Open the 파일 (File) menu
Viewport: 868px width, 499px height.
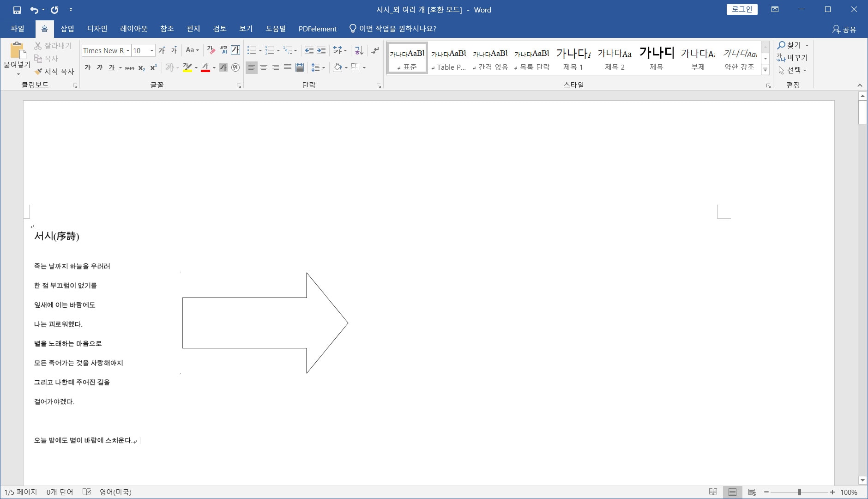18,29
